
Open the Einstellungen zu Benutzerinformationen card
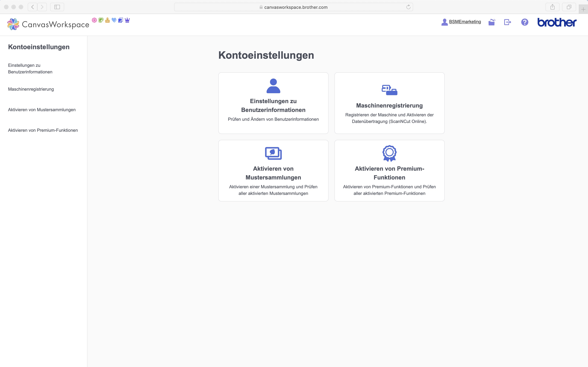pos(273,103)
